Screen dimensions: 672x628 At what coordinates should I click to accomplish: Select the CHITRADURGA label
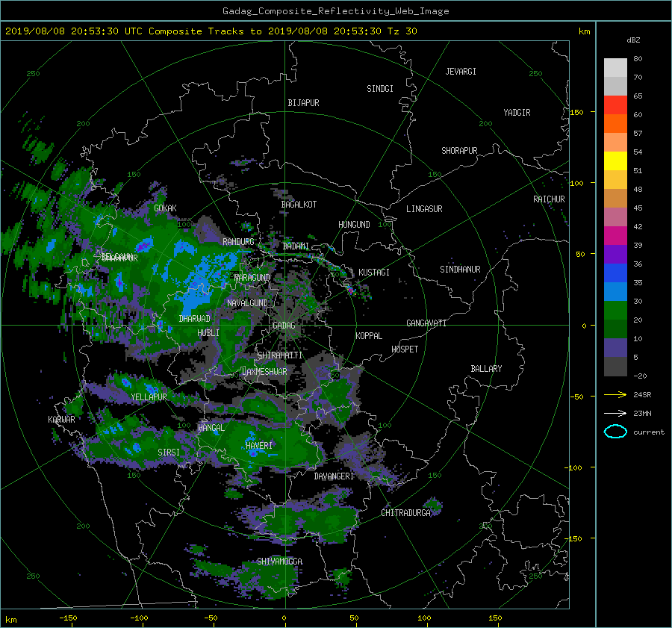[x=405, y=513]
